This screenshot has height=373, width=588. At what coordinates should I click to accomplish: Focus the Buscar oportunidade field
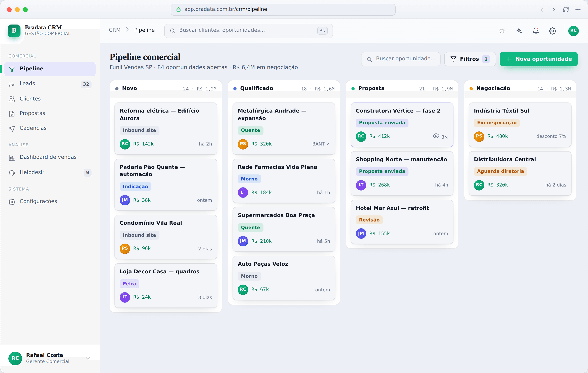401,59
